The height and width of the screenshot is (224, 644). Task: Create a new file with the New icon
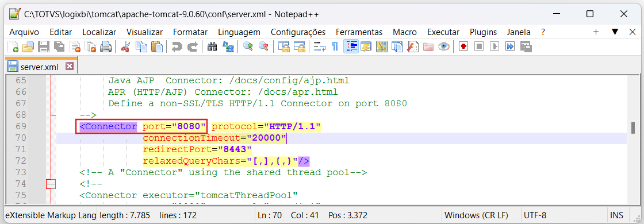13,47
